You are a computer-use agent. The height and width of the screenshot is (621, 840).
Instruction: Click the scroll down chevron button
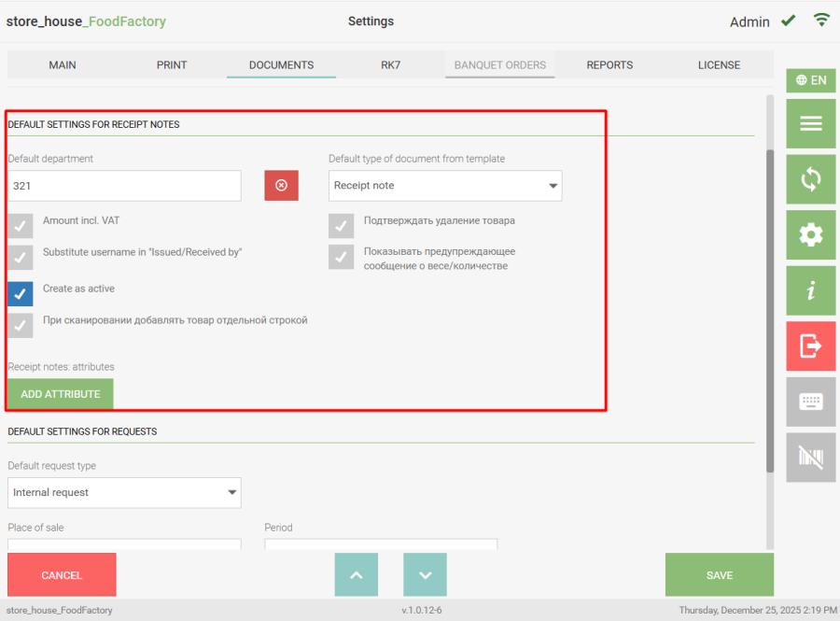coord(425,575)
